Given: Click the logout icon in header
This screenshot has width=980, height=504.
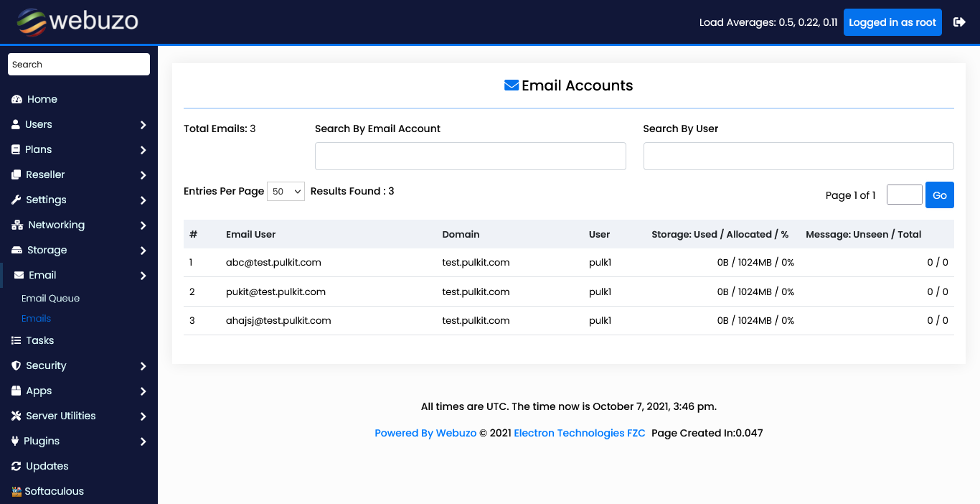Looking at the screenshot, I should tap(959, 22).
